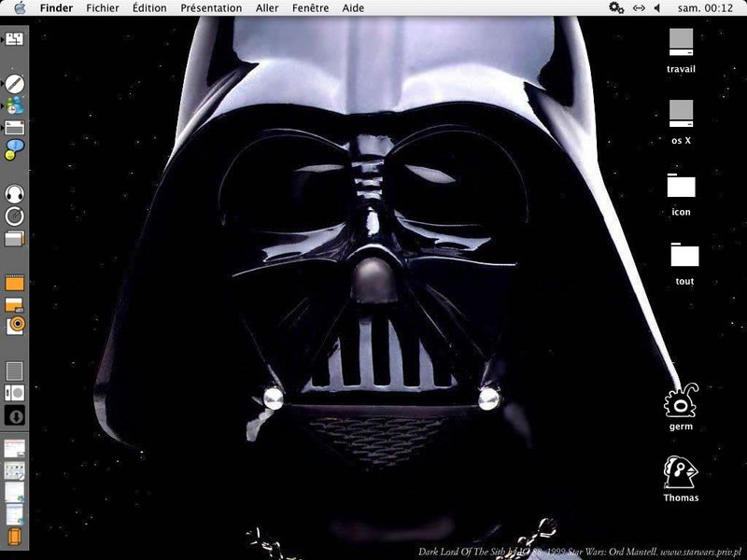This screenshot has width=747, height=560.
Task: Open the Présentation menu
Action: point(211,7)
